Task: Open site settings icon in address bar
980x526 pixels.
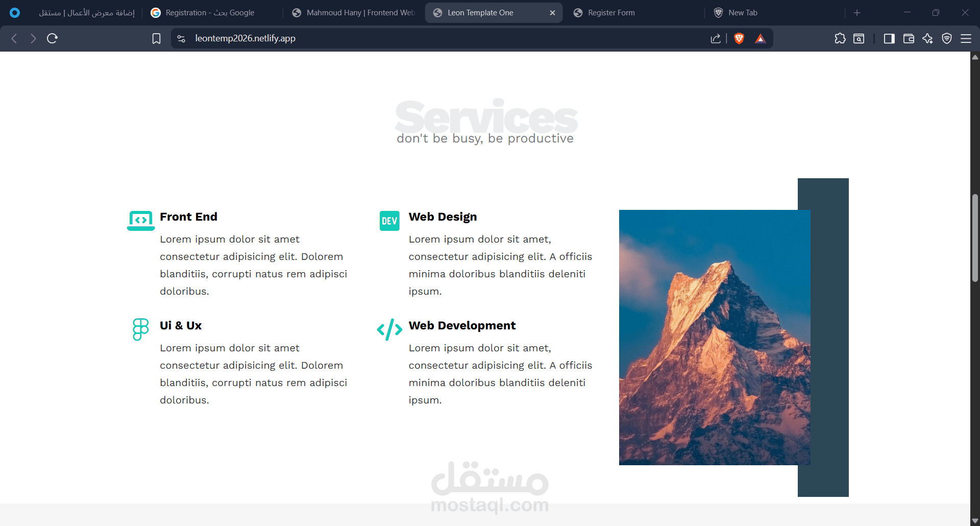Action: click(181, 38)
